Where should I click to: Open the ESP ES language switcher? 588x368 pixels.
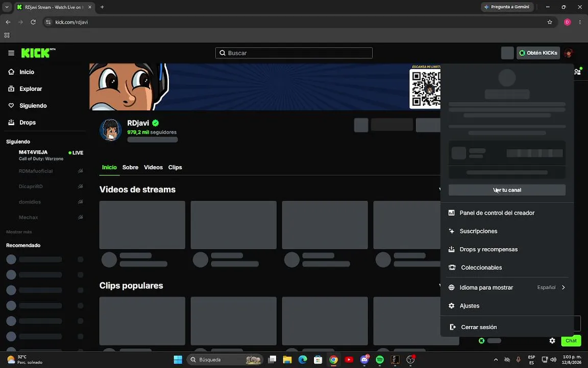pos(531,360)
